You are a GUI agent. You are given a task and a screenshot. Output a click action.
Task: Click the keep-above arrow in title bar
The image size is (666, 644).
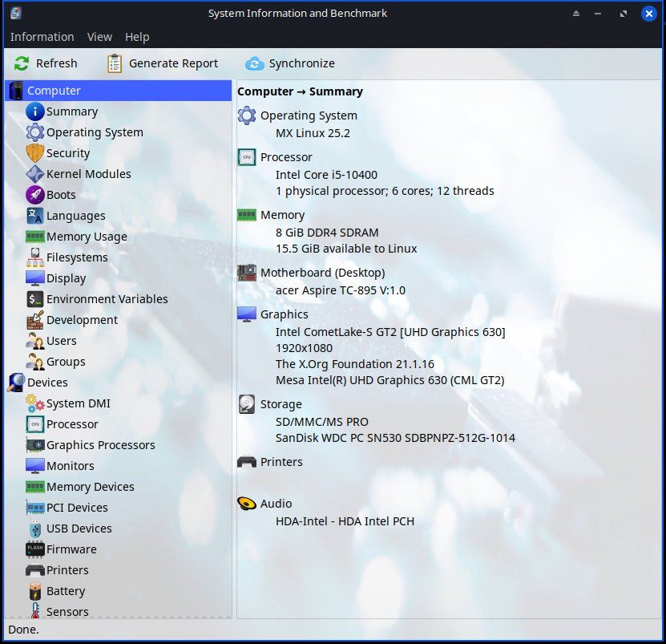576,14
